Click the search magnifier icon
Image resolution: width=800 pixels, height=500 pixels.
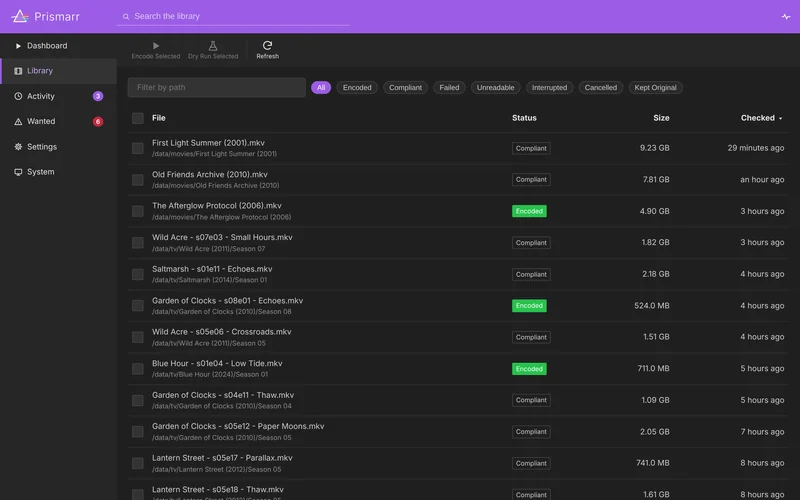(x=126, y=16)
